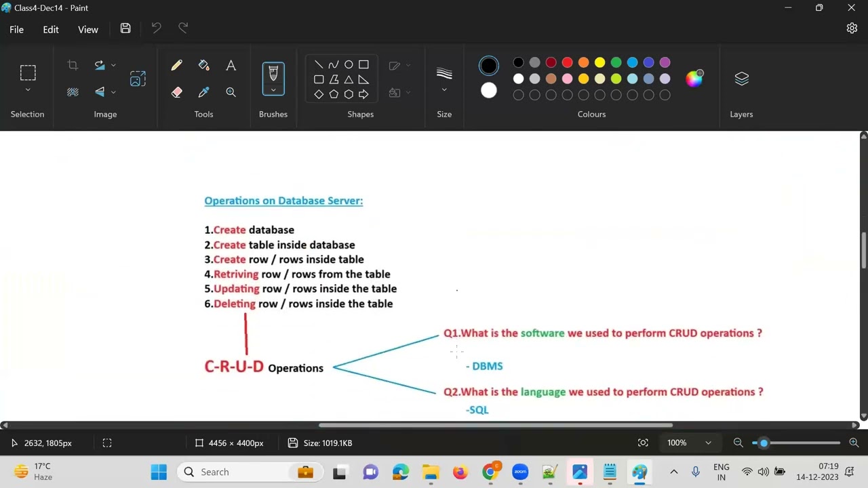The width and height of the screenshot is (868, 488).
Task: Click the Fit to window icon
Action: tap(643, 443)
